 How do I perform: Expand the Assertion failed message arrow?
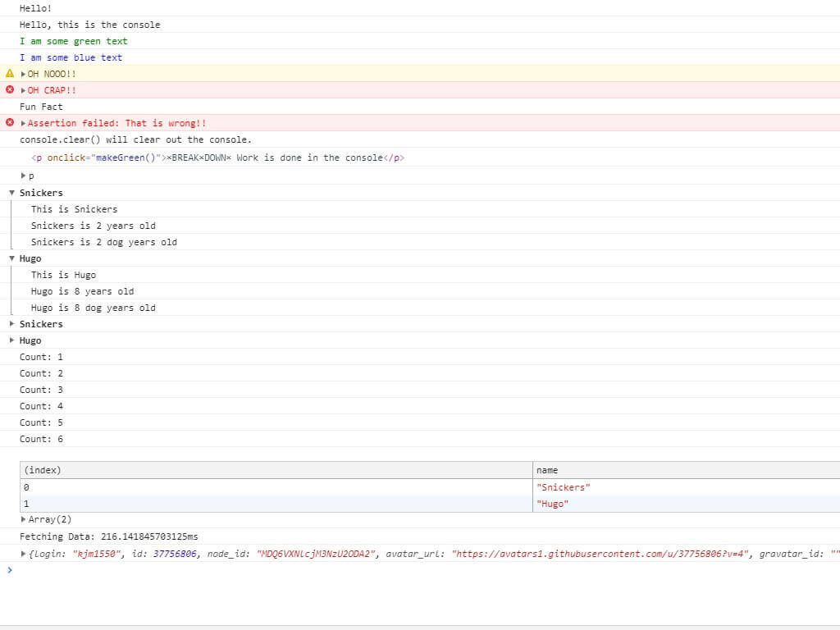click(x=23, y=123)
